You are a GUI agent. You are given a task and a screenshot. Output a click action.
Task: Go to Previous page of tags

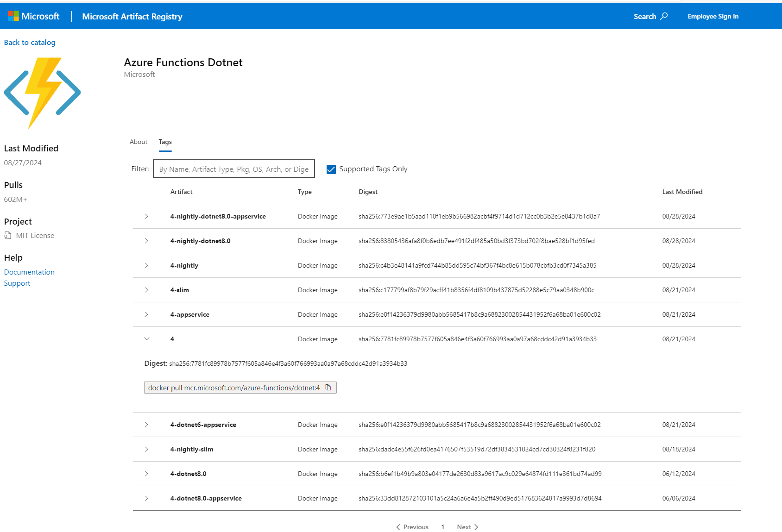click(x=412, y=527)
